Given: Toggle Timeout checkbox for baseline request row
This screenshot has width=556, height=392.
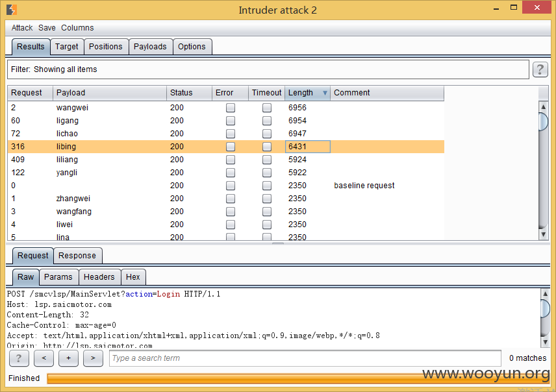Looking at the screenshot, I should tap(267, 186).
